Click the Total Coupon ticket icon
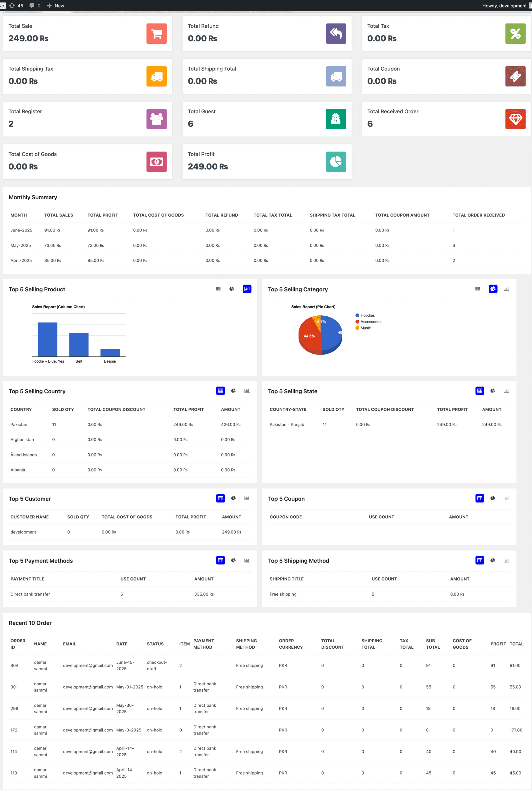This screenshot has height=790, width=532. tap(515, 77)
